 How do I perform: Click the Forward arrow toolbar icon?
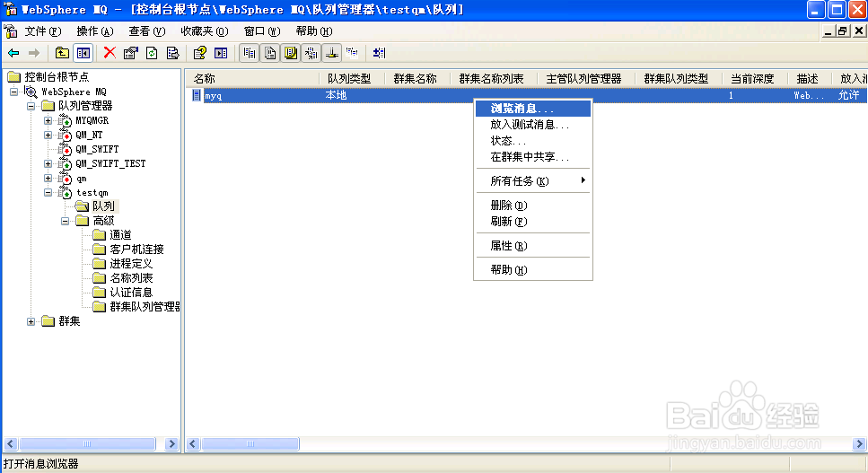[34, 53]
